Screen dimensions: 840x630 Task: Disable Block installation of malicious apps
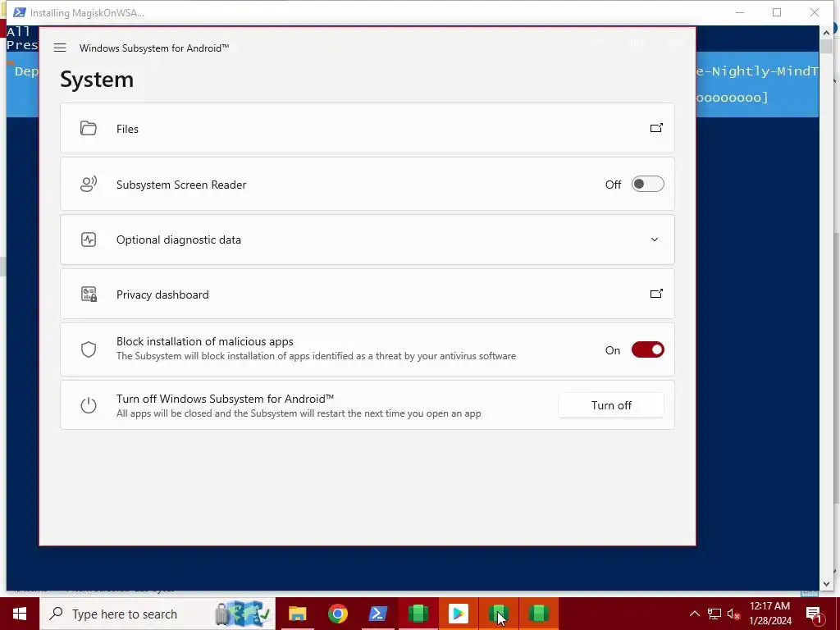[x=648, y=349]
